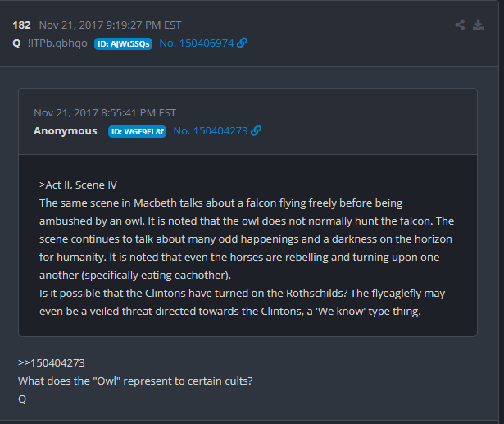504x424 pixels.
Task: Open the No. 150406974 post link
Action: pos(196,43)
